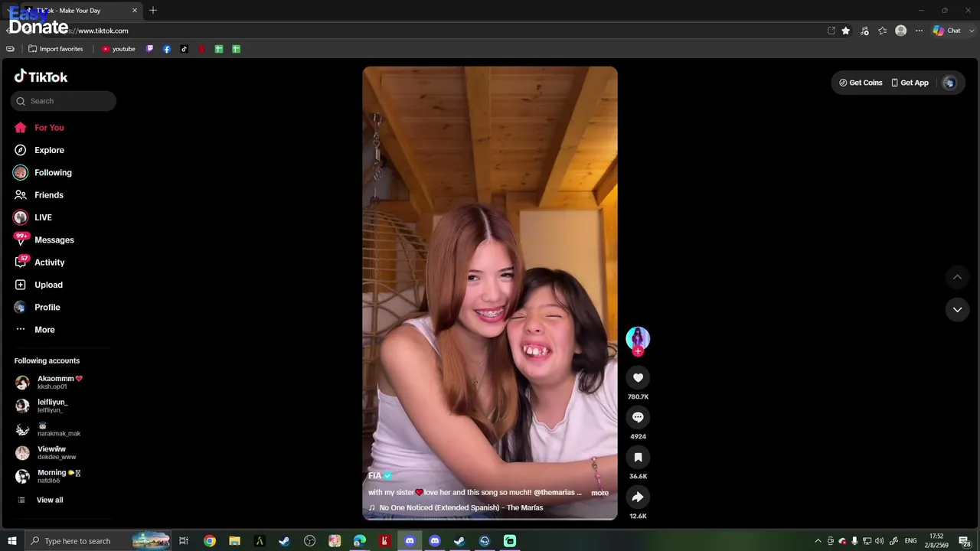Click the Task View taskbar icon

[x=184, y=541]
